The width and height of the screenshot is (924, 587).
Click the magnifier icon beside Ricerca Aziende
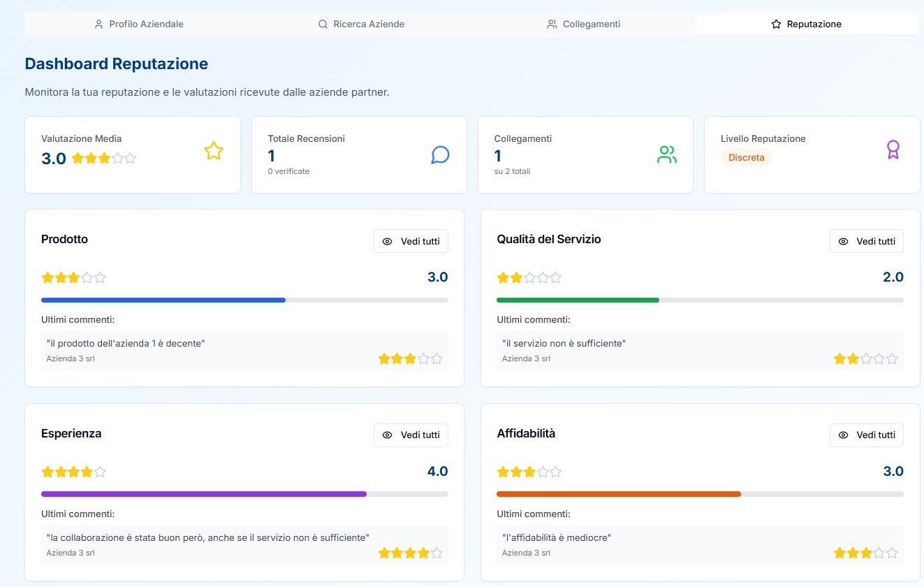click(323, 24)
